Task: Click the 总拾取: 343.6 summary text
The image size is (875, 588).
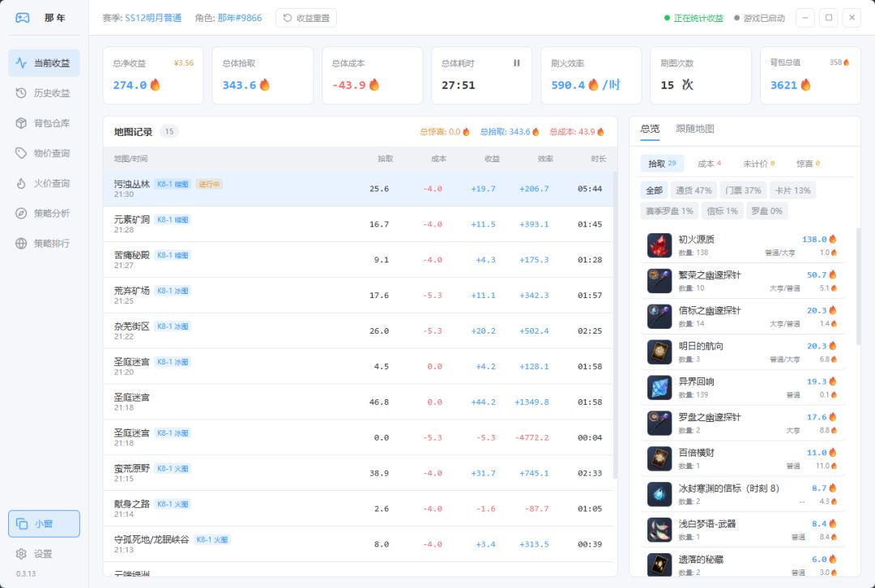Action: [510, 132]
